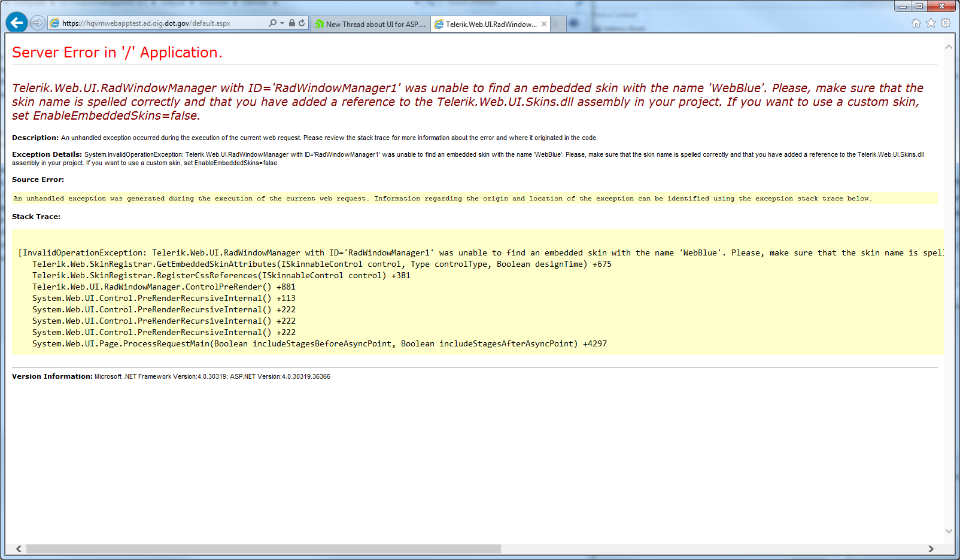Click the 'Server Error in '/' Application.' heading
960x560 pixels.
coord(117,53)
